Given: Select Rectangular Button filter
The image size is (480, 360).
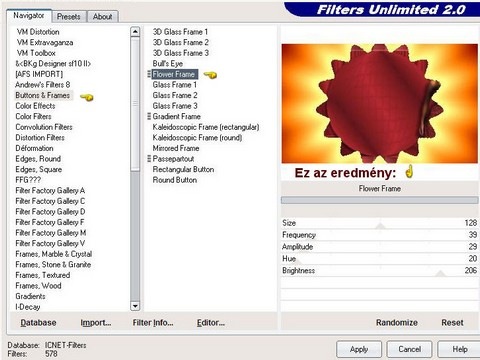Looking at the screenshot, I should 183,169.
